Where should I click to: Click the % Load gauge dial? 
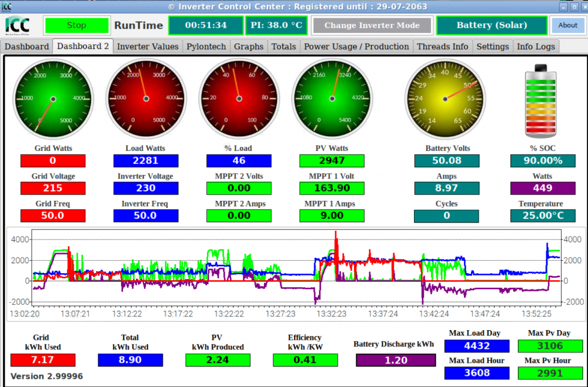tap(239, 99)
